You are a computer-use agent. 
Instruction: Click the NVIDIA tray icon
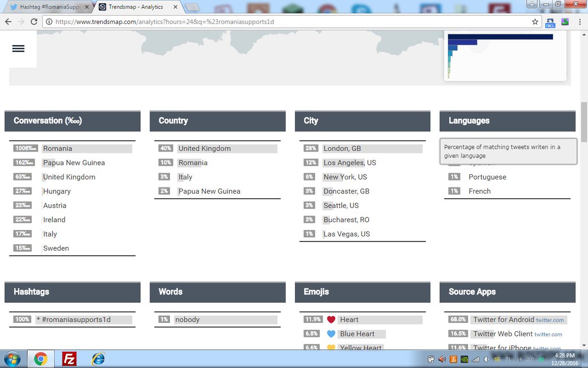pyautogui.click(x=465, y=359)
